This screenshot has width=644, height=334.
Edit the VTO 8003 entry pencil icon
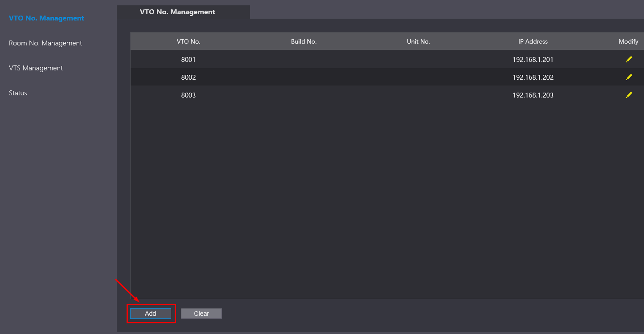click(x=629, y=95)
